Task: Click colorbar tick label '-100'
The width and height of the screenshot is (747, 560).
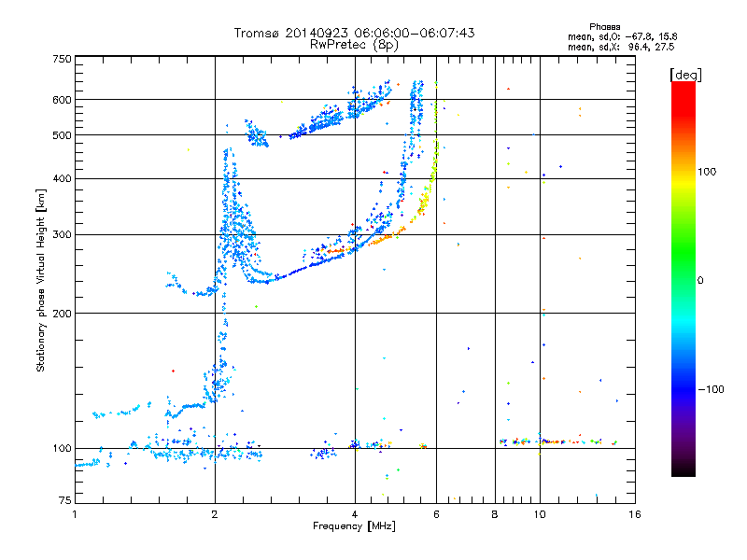Action: [x=711, y=389]
